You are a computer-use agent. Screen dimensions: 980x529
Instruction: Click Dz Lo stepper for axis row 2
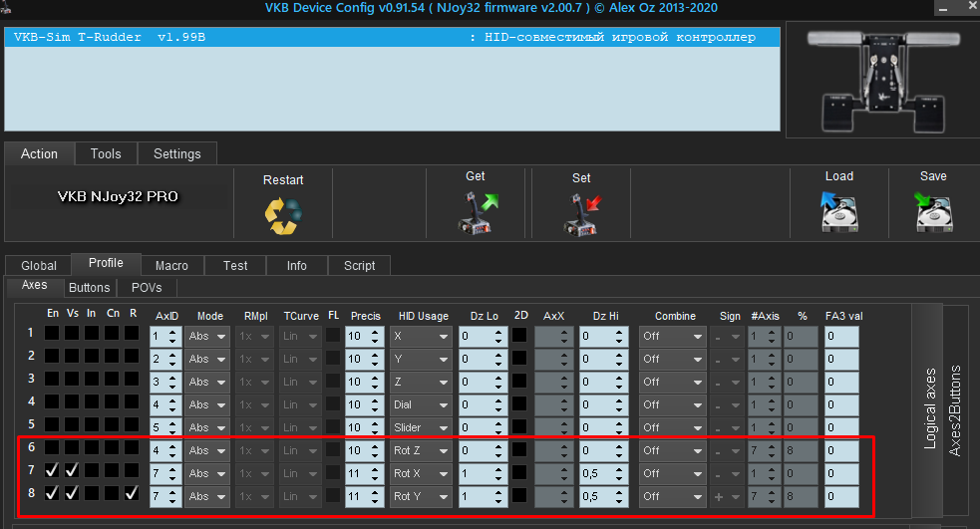498,359
